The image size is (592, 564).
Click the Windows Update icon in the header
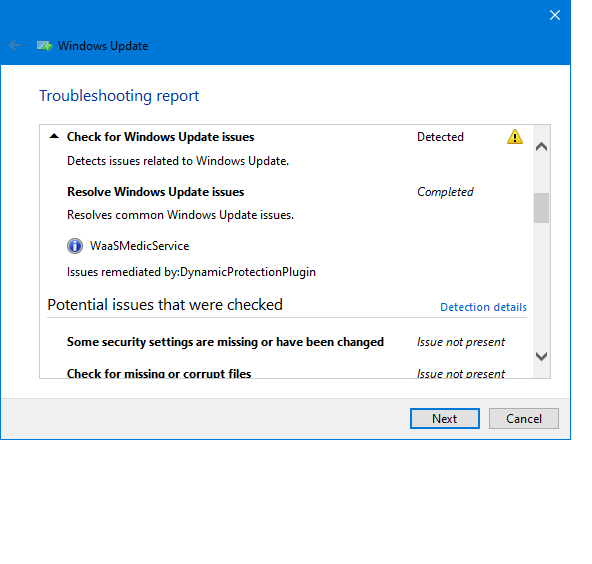tap(44, 46)
